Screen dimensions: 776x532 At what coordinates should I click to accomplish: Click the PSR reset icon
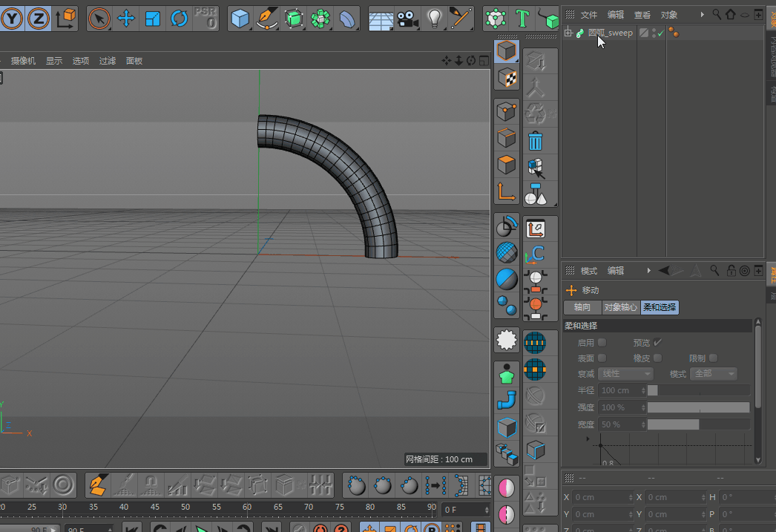pyautogui.click(x=205, y=19)
